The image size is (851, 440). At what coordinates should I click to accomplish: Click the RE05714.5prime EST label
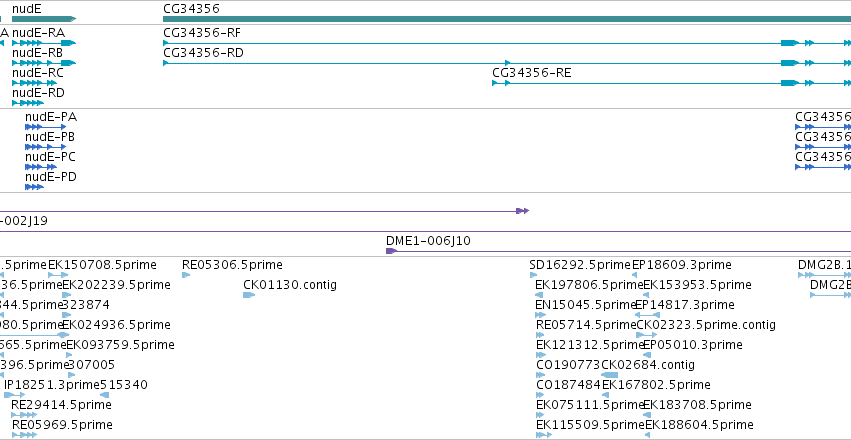pos(586,324)
